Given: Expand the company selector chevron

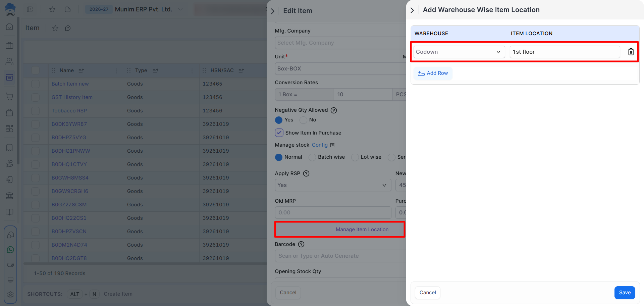Looking at the screenshot, I should [180, 9].
